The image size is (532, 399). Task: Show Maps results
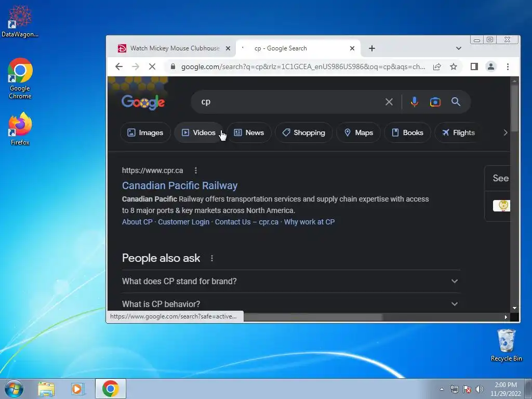point(358,132)
